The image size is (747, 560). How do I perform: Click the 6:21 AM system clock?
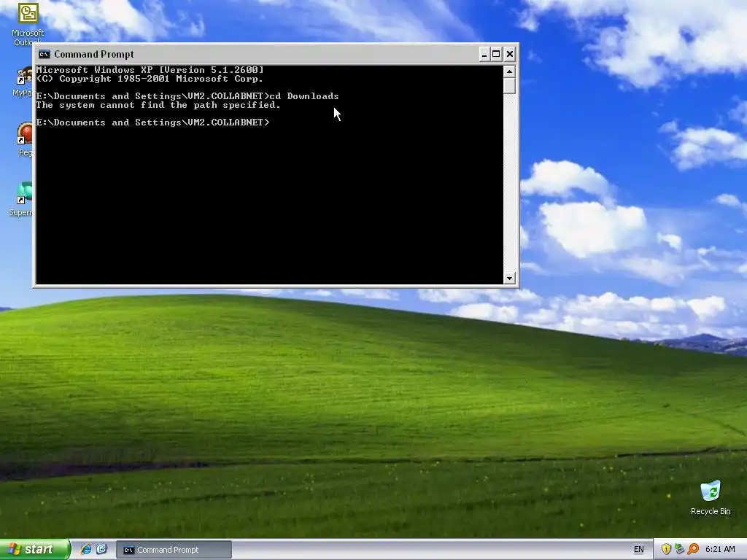coord(720,550)
